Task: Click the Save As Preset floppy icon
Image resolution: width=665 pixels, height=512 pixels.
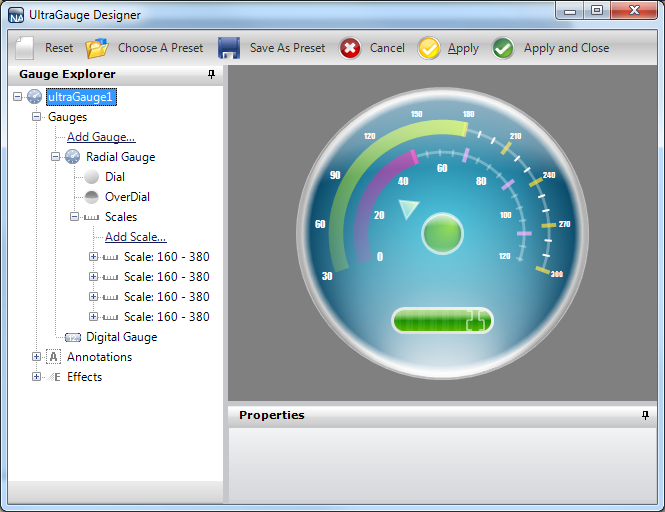Action: click(228, 48)
